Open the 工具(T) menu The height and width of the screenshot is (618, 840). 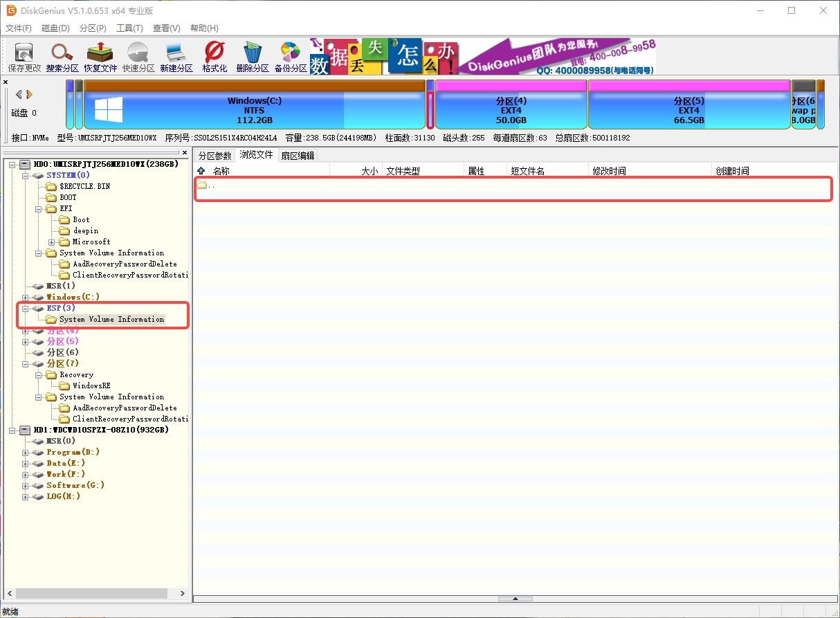(129, 28)
